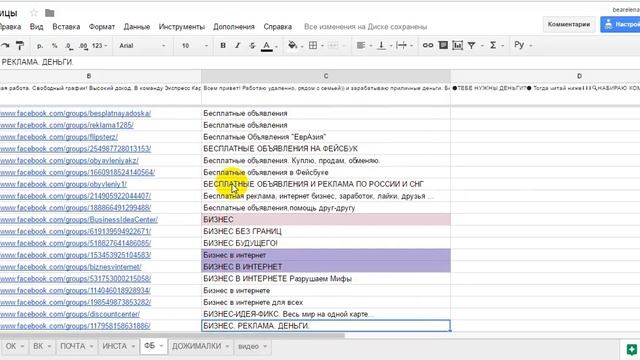Toggle bold formatting
This screenshot has height=360, width=640.
pos(223,45)
